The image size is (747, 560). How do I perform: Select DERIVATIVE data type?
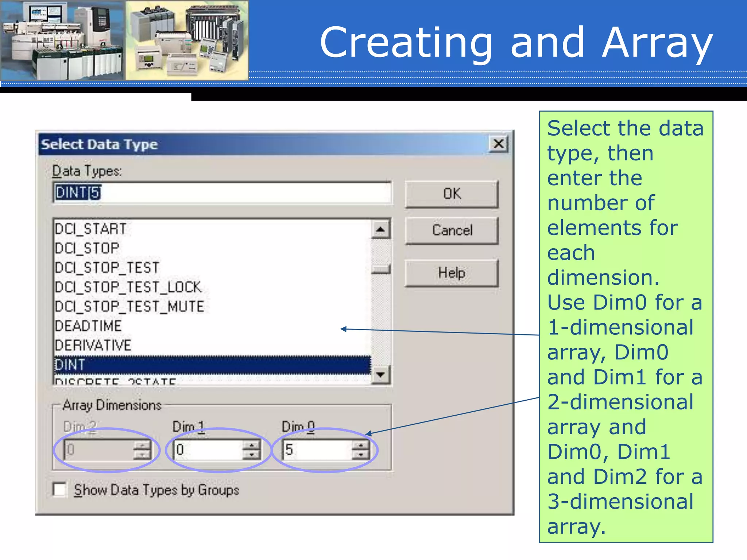coord(212,345)
